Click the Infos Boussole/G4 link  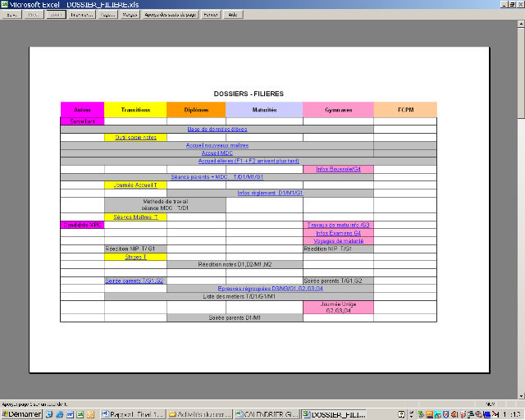339,169
